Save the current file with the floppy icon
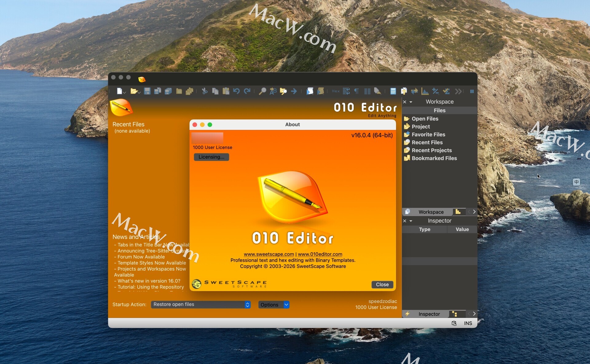 pyautogui.click(x=147, y=91)
